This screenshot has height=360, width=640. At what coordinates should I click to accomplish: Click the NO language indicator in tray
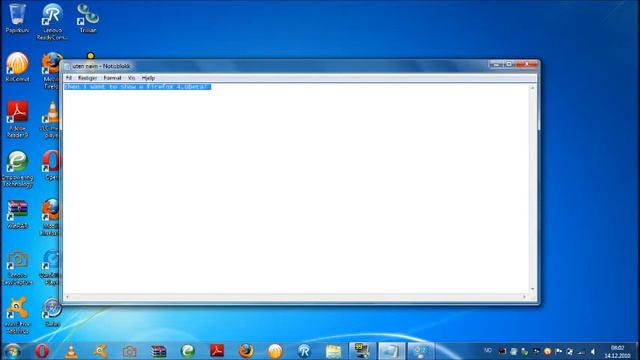coord(488,351)
